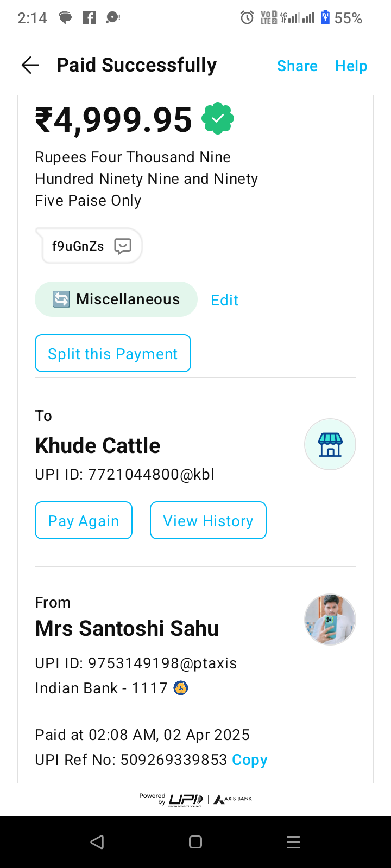
Task: Open Mrs Santoshi Sahu's profile photo
Action: (330, 620)
